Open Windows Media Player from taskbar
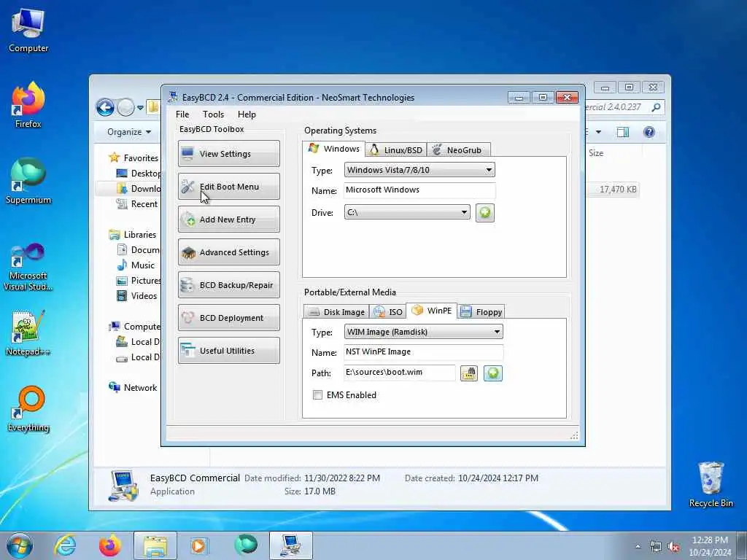 pyautogui.click(x=198, y=545)
